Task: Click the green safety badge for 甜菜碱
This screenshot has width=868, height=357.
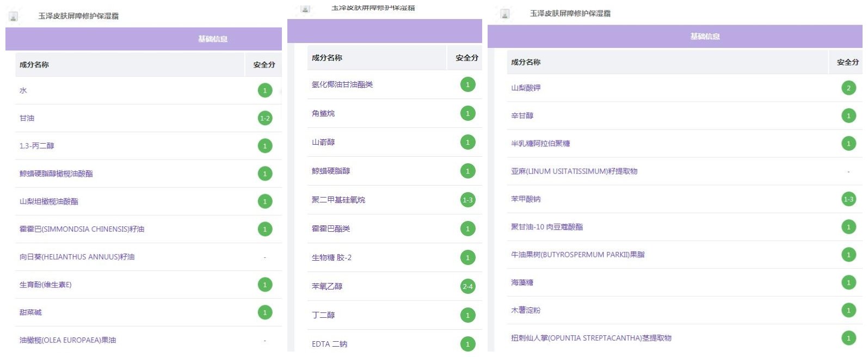Action: [x=265, y=312]
